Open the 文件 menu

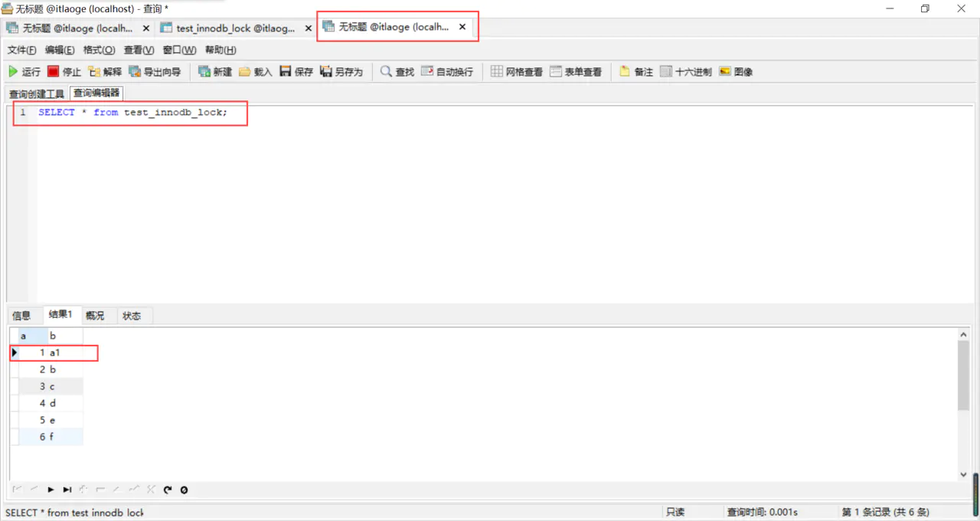tap(22, 50)
